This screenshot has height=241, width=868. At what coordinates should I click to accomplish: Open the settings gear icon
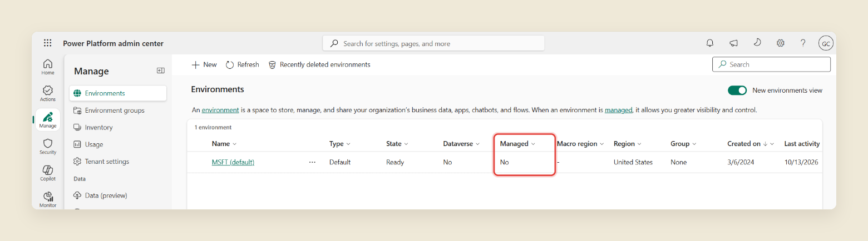pyautogui.click(x=781, y=43)
